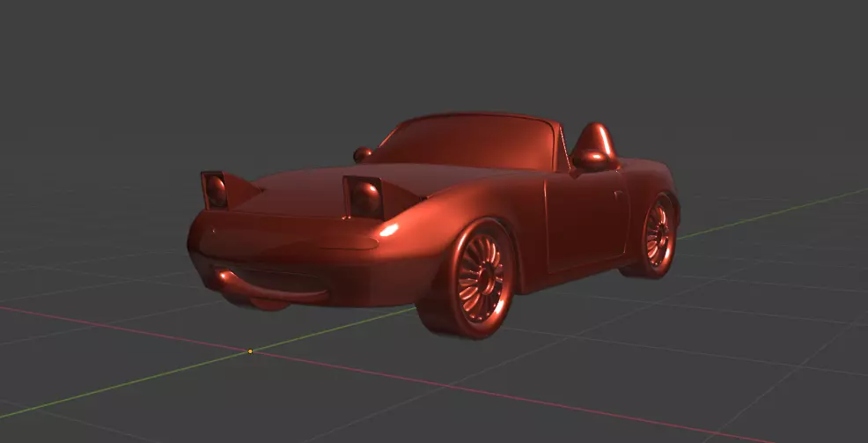Select the driver-side door panel
The width and height of the screenshot is (868, 443).
click(x=587, y=220)
